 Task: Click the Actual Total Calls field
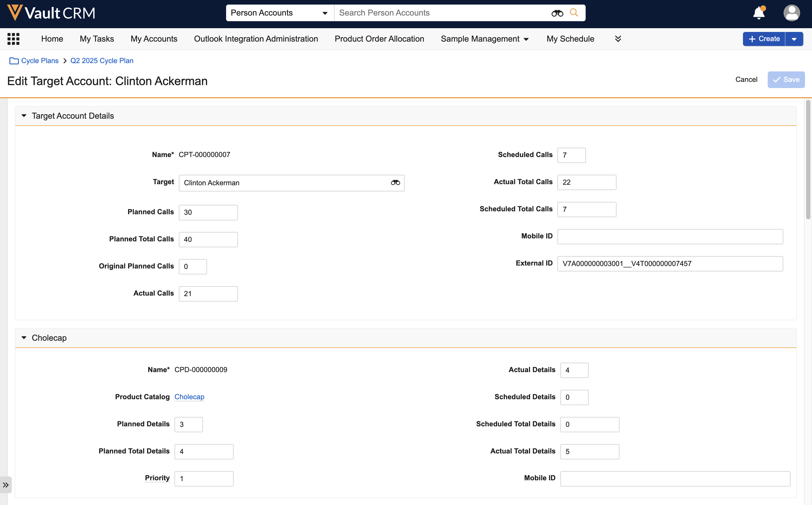pyautogui.click(x=587, y=182)
